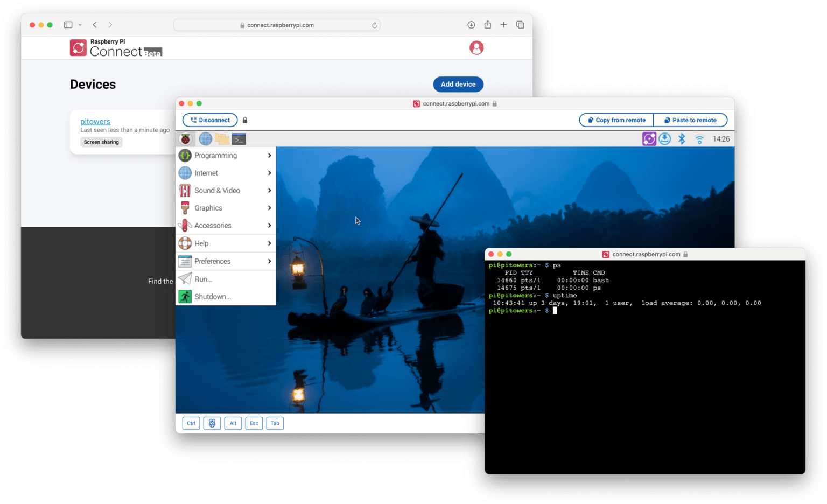Open the Bluetooth tray icon
827x504 pixels.
pyautogui.click(x=682, y=139)
